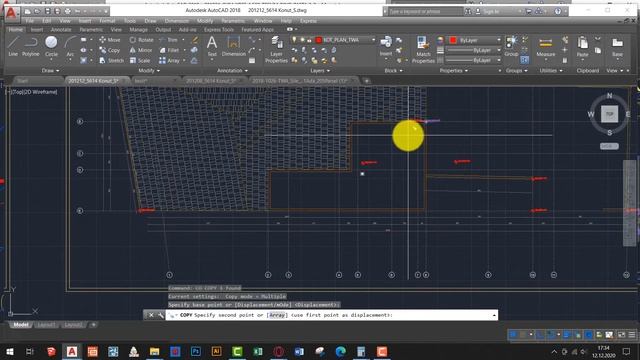Viewport: 640px width, 360px height.
Task: Expand the Modify panel
Action: 149,71
